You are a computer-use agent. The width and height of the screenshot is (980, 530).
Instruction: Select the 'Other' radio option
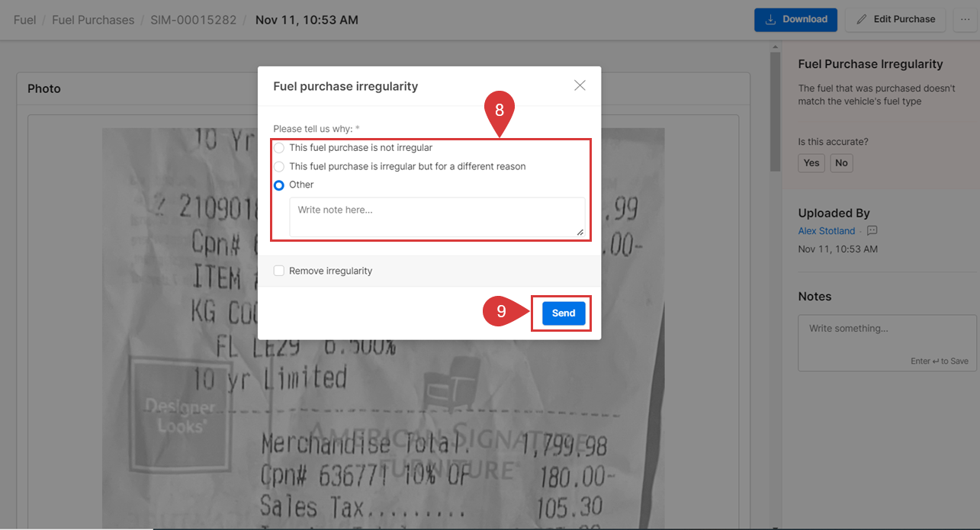coord(279,185)
